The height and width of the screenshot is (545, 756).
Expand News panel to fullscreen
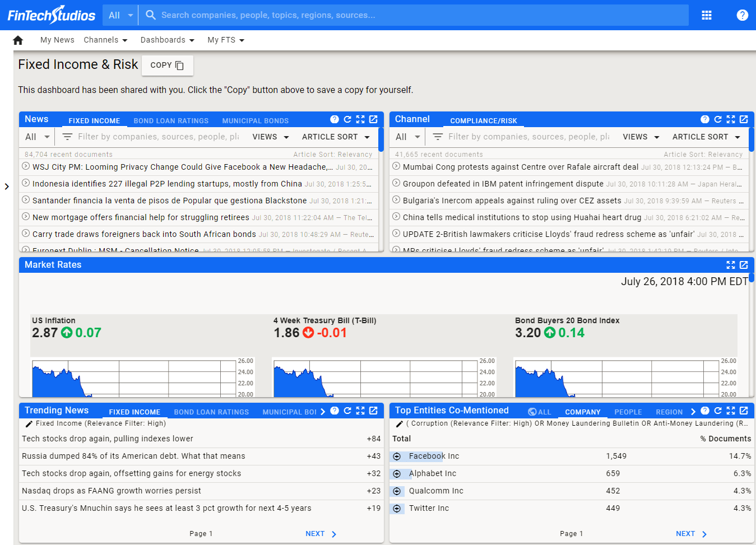coord(360,119)
